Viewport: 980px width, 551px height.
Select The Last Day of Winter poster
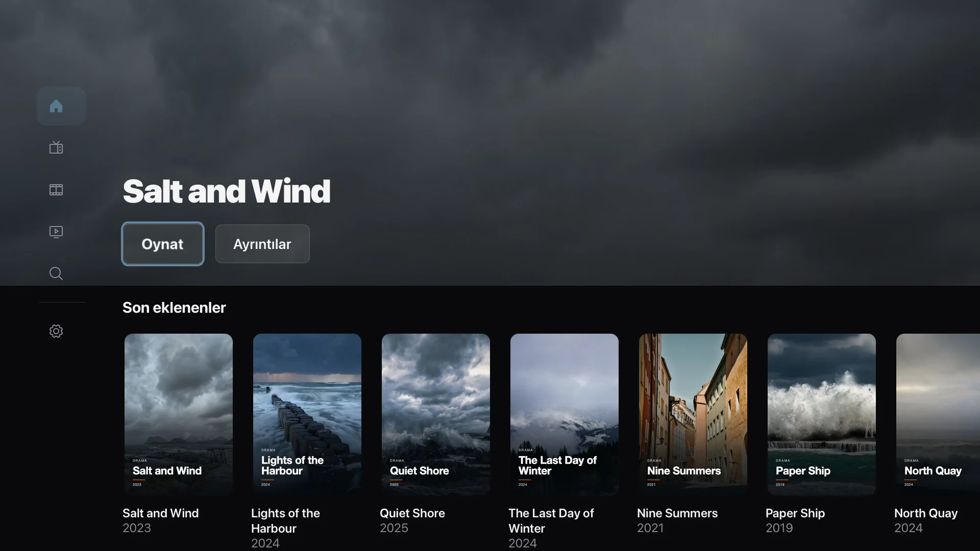(565, 414)
